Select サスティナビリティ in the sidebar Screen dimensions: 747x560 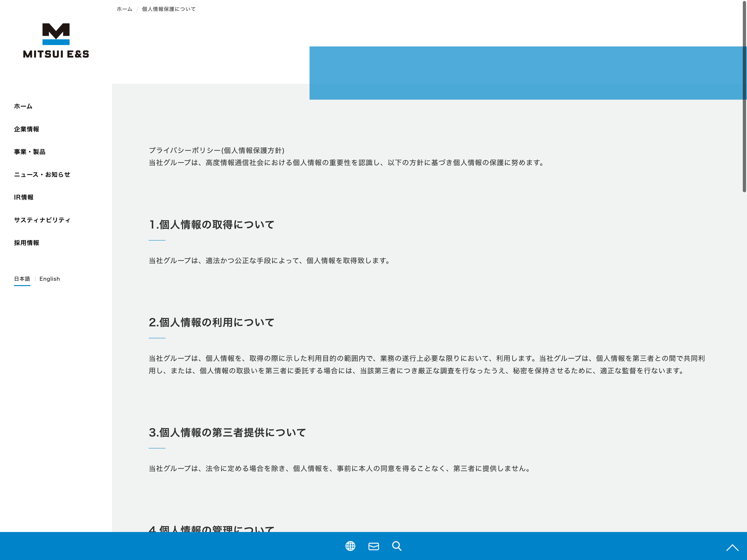tap(42, 220)
